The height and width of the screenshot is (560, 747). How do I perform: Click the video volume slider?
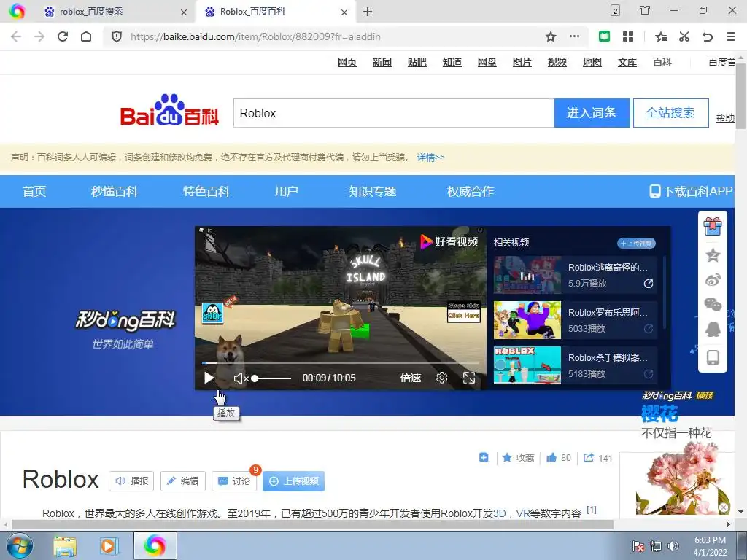[x=272, y=378]
